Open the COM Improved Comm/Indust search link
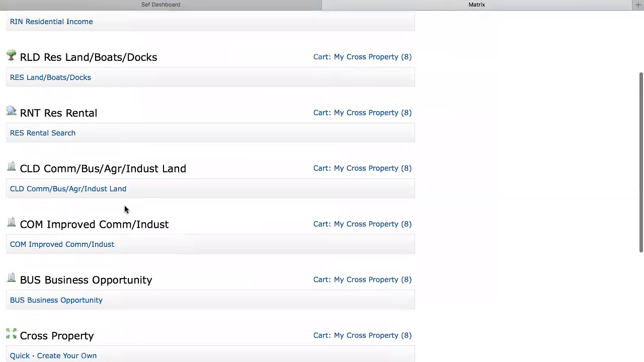644x362 pixels. click(x=62, y=244)
